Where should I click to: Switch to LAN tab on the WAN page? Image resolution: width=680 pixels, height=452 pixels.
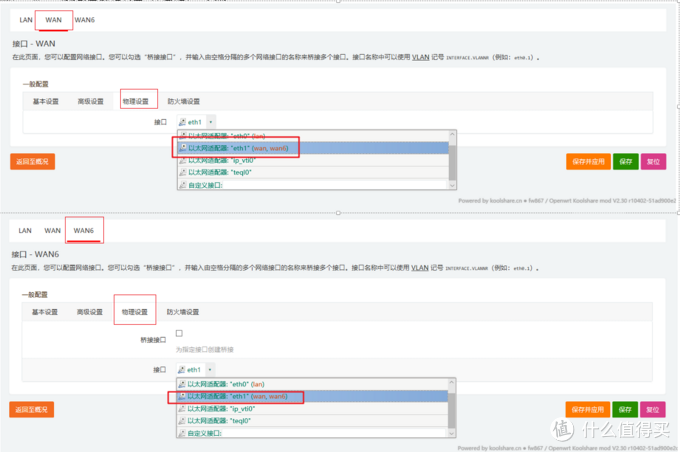(26, 20)
